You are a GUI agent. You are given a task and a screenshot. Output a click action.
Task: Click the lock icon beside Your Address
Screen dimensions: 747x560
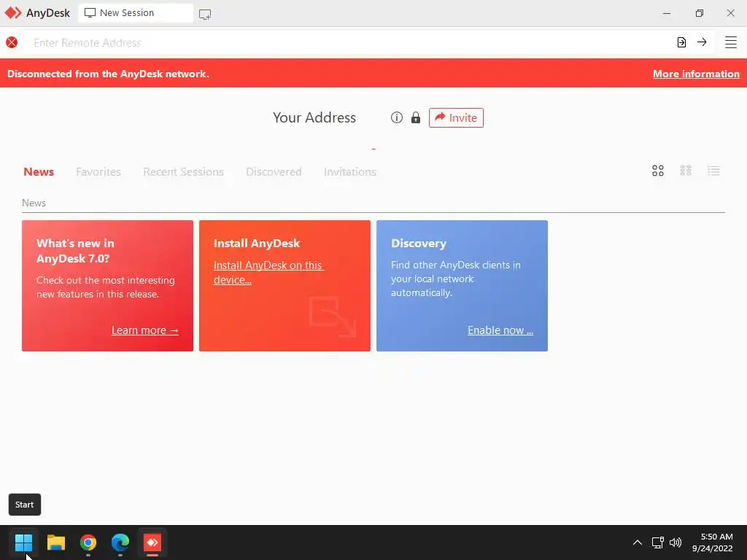pos(415,117)
